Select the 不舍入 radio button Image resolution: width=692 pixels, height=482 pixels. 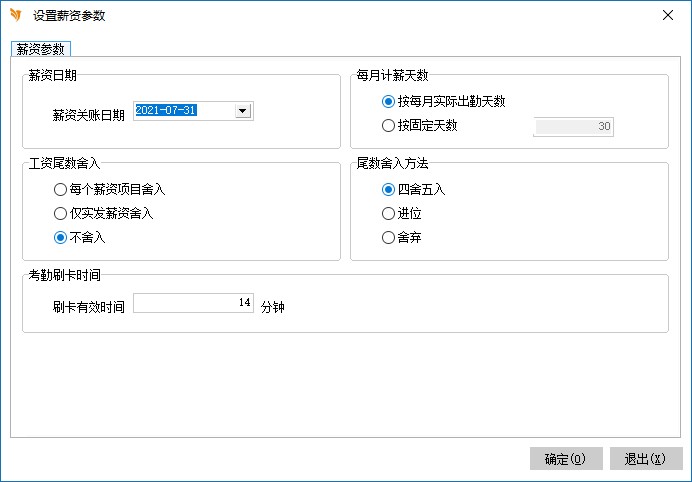pos(61,237)
